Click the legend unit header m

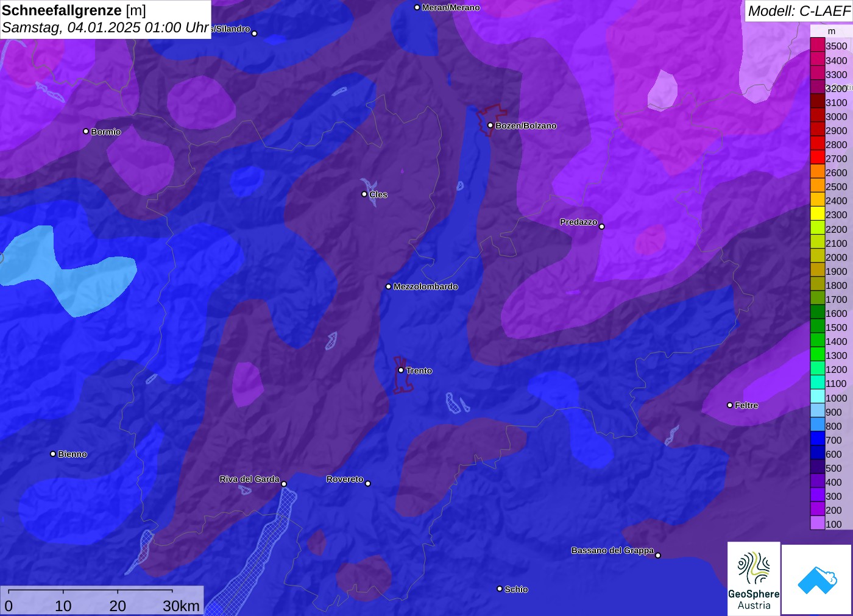[x=832, y=31]
